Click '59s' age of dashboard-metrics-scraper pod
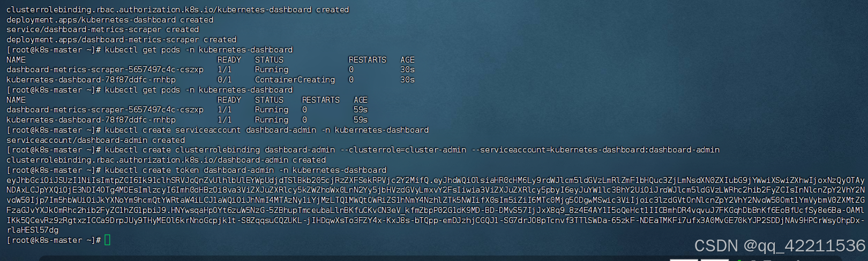Viewport: 868px width, 261px height. click(361, 110)
